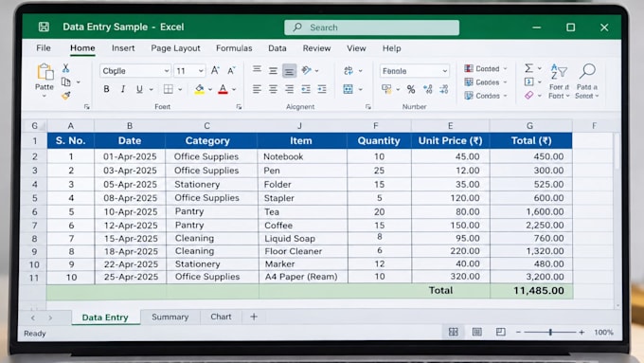
Task: Expand the Underline style arrow
Action: click(x=152, y=89)
